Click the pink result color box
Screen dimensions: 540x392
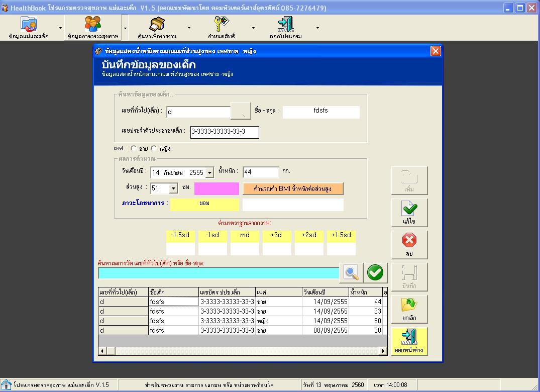pyautogui.click(x=217, y=189)
